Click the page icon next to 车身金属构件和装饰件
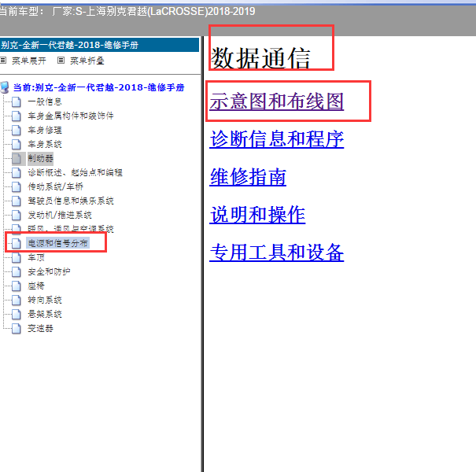The width and height of the screenshot is (476, 472). coord(17,116)
